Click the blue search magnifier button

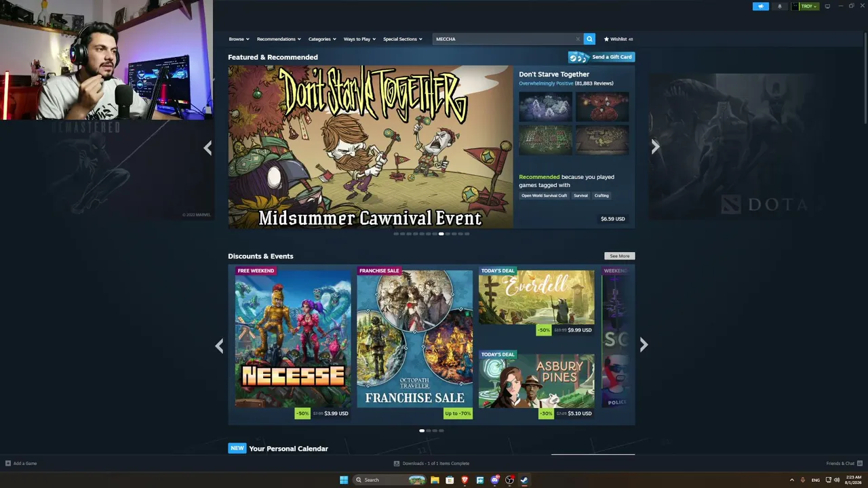click(589, 39)
